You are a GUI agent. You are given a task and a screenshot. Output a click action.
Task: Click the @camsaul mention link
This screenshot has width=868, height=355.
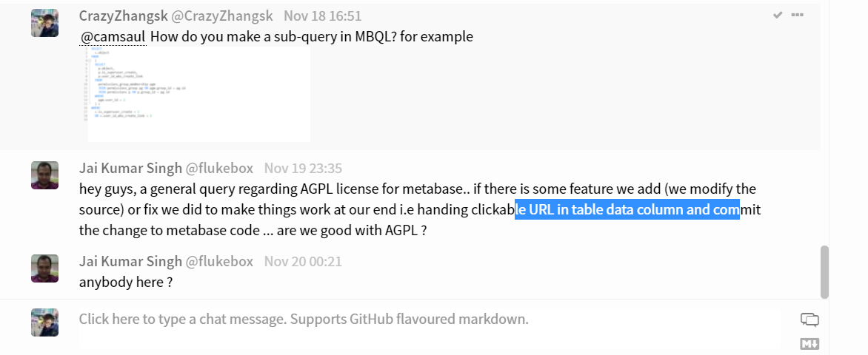tap(113, 37)
